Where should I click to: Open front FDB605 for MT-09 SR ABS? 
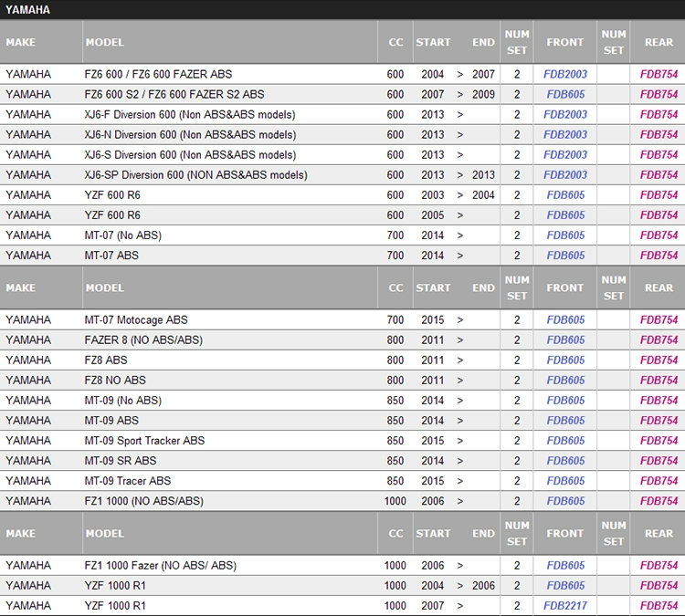[565, 460]
